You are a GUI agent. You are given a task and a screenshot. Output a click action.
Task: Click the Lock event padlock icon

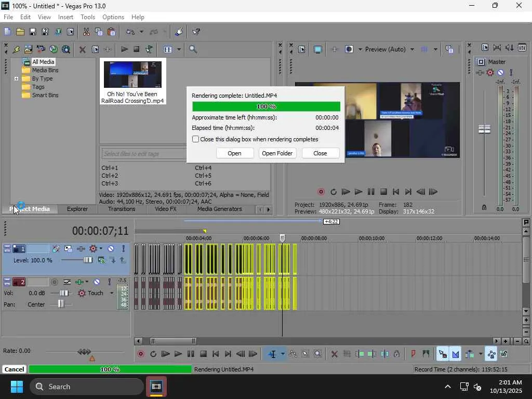(396, 354)
